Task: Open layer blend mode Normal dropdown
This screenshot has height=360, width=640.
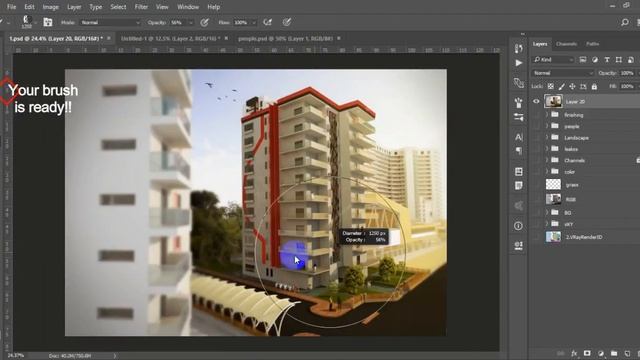Action: pos(562,73)
